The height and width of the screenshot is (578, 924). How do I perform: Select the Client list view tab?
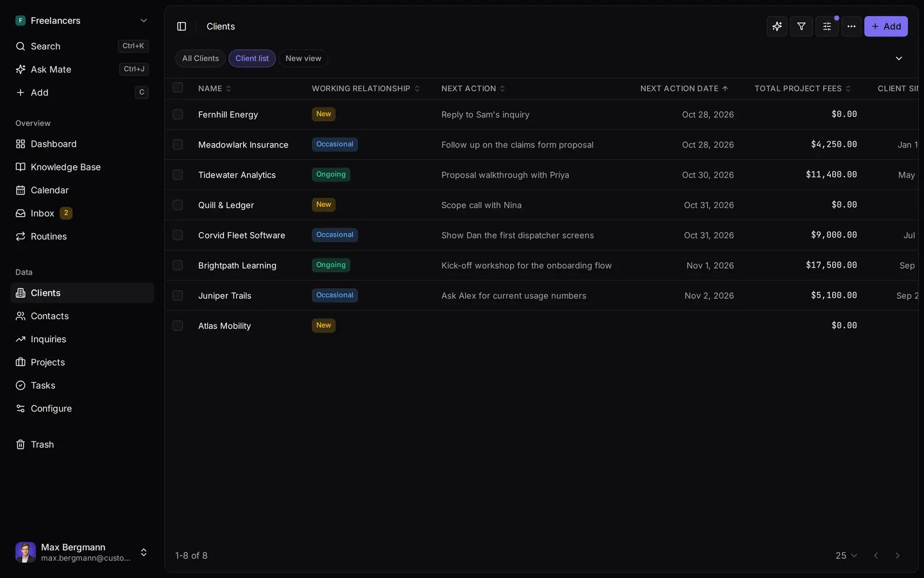(252, 58)
